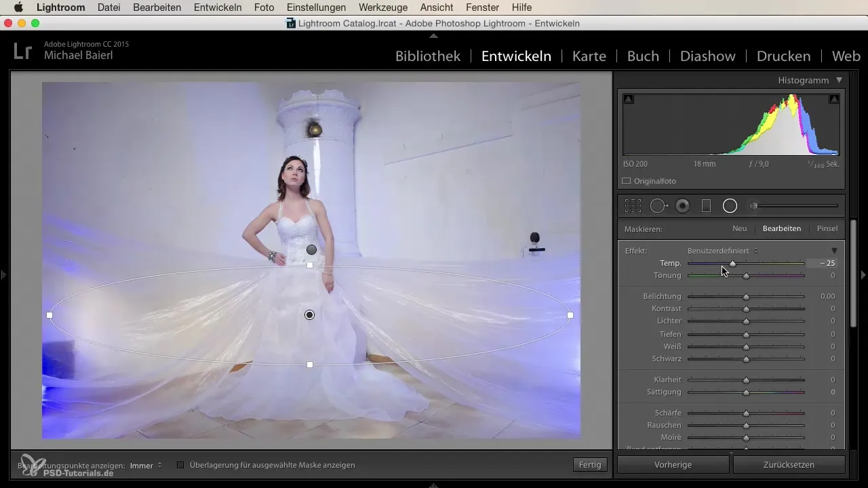868x488 pixels.
Task: Click the Vorherige button
Action: (673, 465)
